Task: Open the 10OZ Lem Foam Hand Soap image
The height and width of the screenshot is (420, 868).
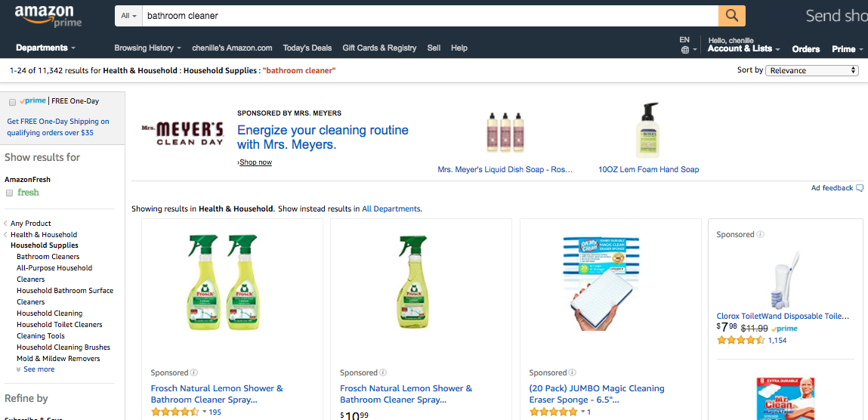Action: [x=647, y=130]
